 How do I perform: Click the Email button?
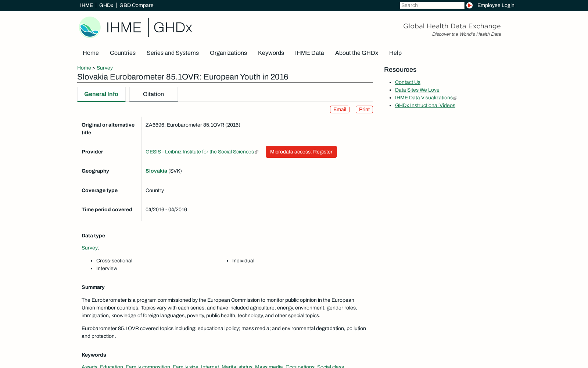coord(340,109)
